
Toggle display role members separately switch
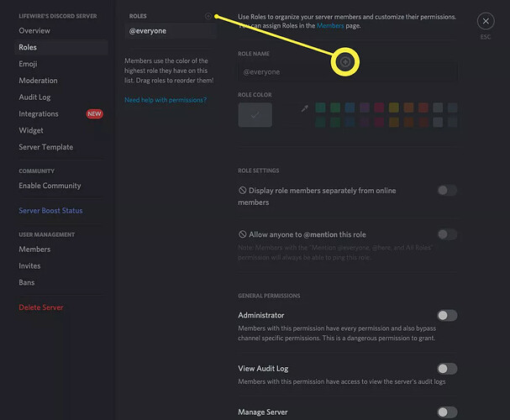(447, 191)
